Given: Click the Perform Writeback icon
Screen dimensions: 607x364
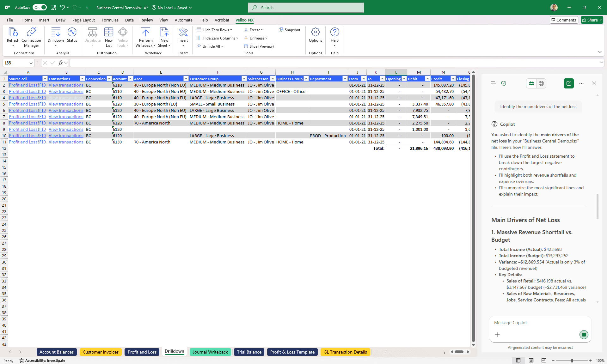Looking at the screenshot, I should pos(145,32).
